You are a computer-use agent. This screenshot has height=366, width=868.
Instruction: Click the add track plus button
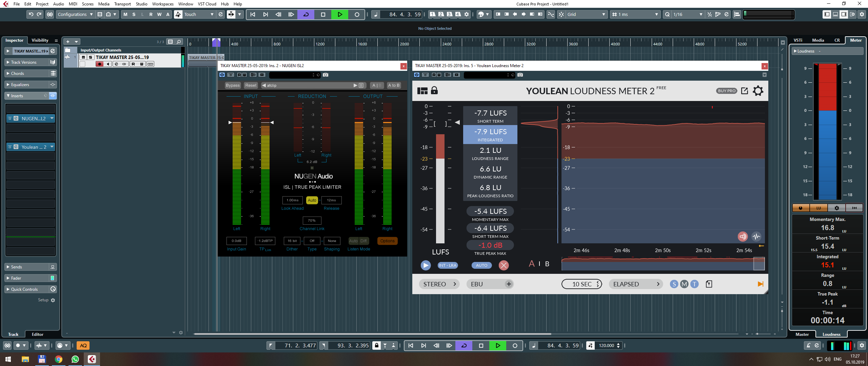click(68, 42)
